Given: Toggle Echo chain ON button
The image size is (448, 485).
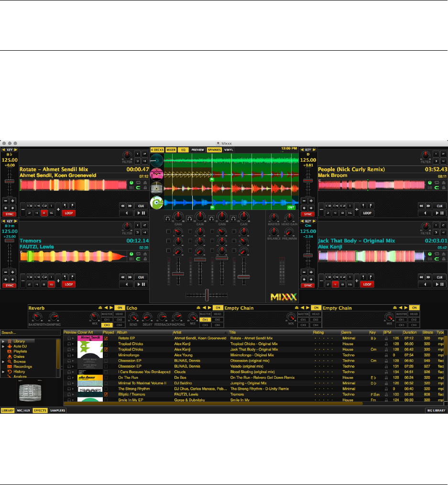Looking at the screenshot, I should pos(218,308).
